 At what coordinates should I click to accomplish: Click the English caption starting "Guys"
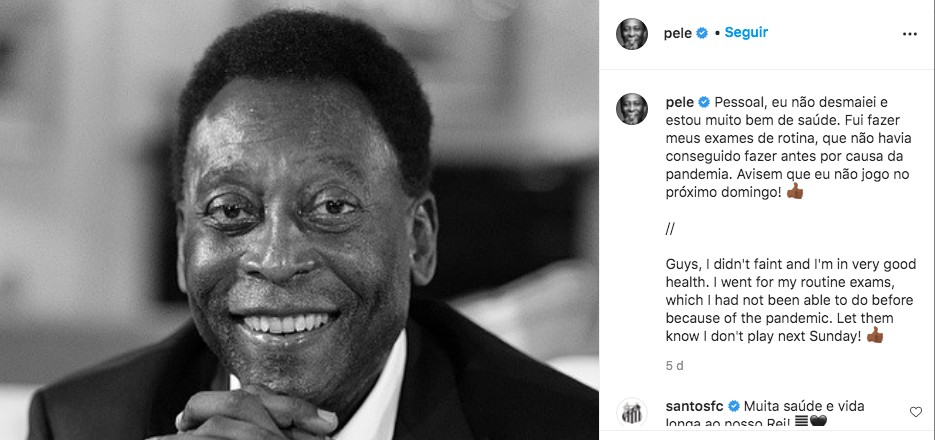pyautogui.click(x=791, y=300)
